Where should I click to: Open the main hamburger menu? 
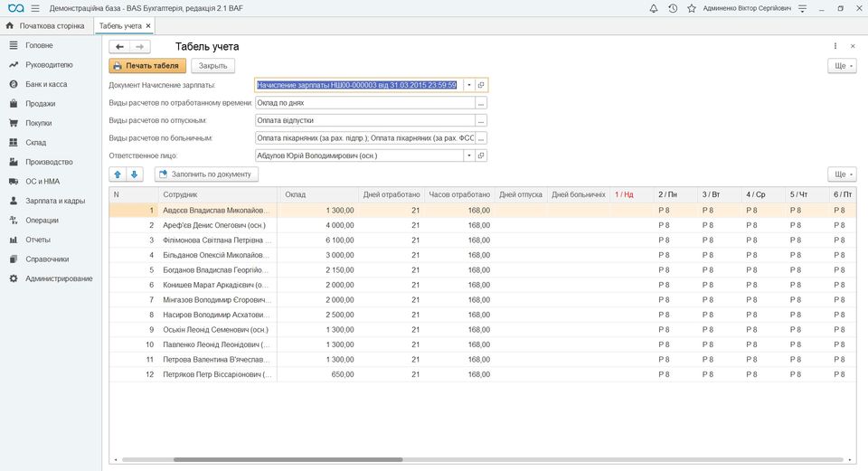(35, 8)
